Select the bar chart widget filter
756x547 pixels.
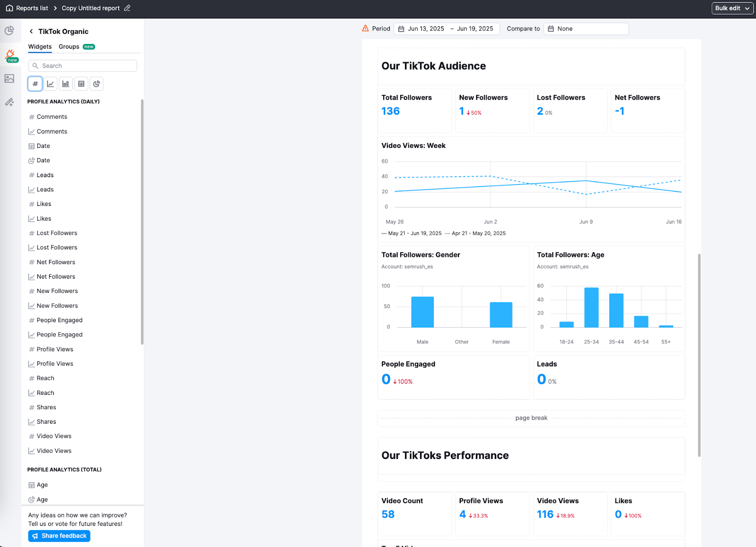(66, 84)
